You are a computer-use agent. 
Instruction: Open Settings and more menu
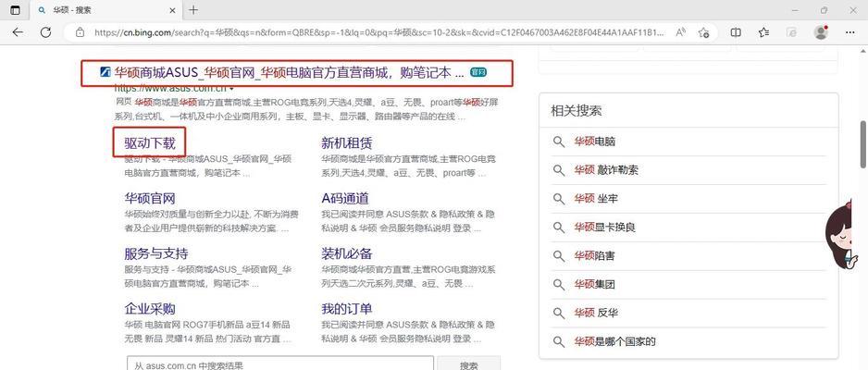click(x=850, y=32)
